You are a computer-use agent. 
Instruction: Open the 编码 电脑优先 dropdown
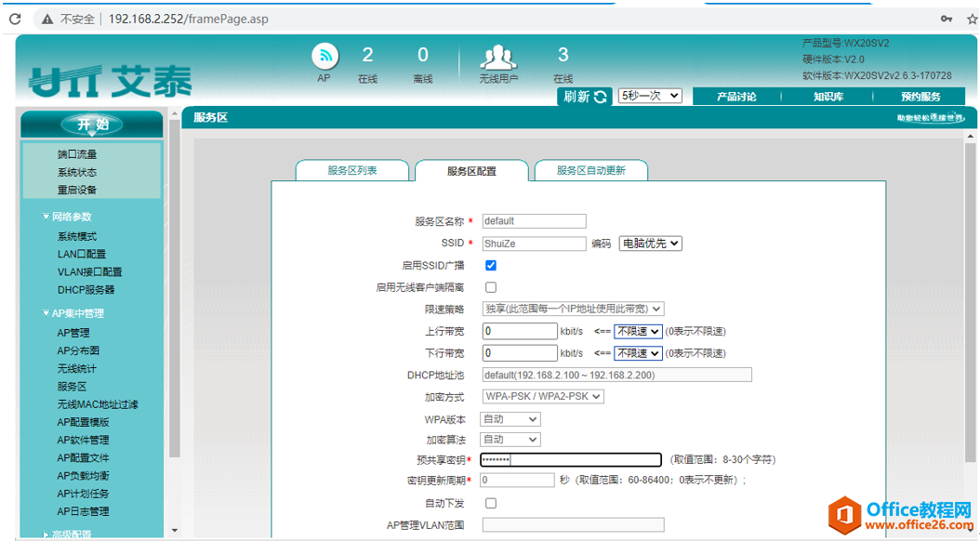pos(650,243)
